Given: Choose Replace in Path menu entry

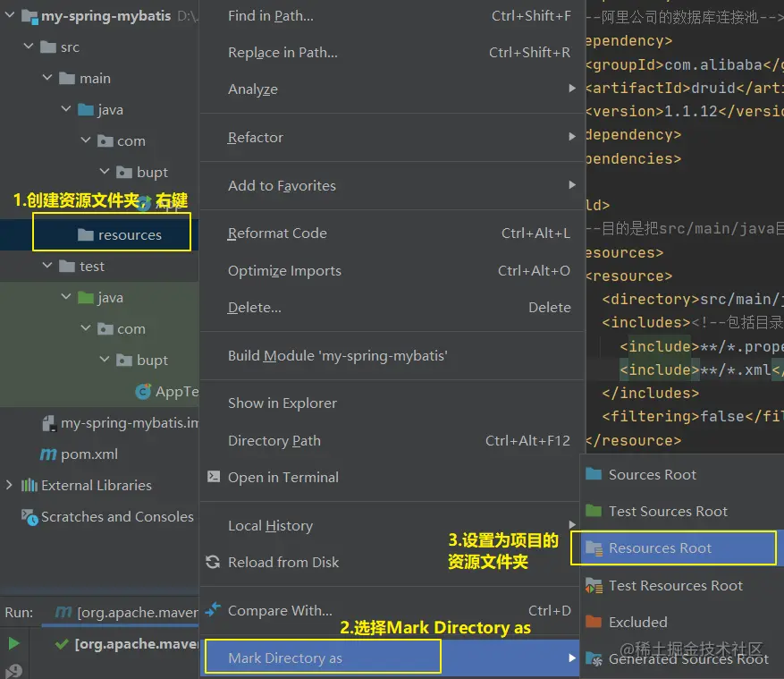Looking at the screenshot, I should [x=392, y=53].
